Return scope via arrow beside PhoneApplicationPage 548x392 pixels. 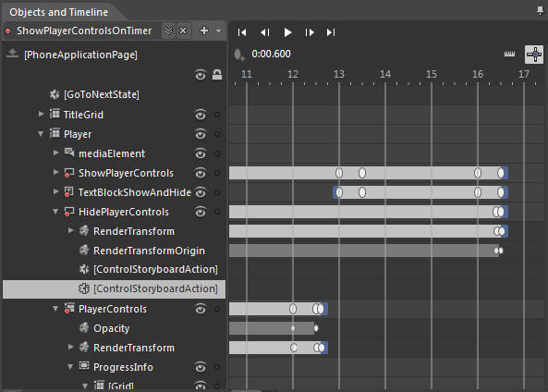pyautogui.click(x=13, y=54)
